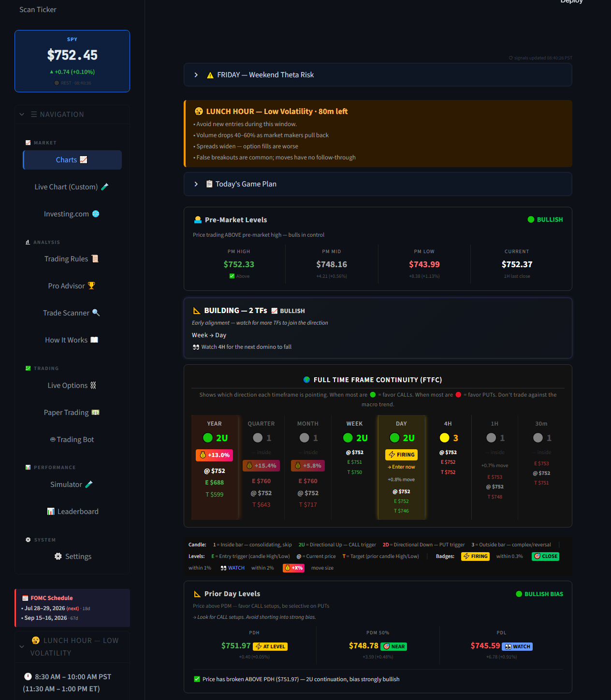Click the +15.4% badge in QUARTER column
Viewport: 611px width, 700px height.
pyautogui.click(x=261, y=466)
